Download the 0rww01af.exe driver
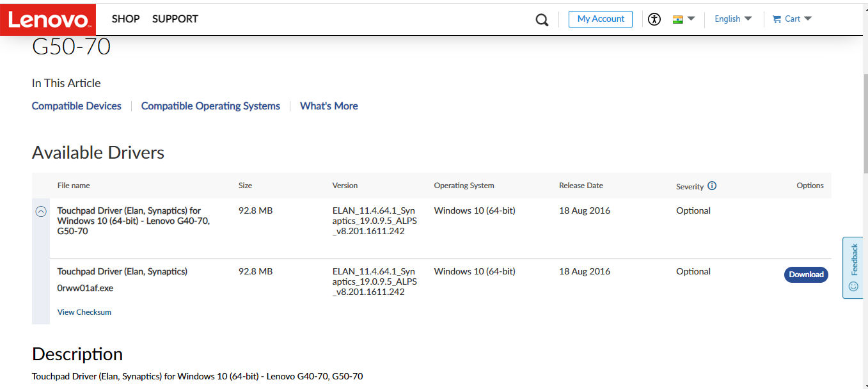The height and width of the screenshot is (389, 868). [x=806, y=274]
